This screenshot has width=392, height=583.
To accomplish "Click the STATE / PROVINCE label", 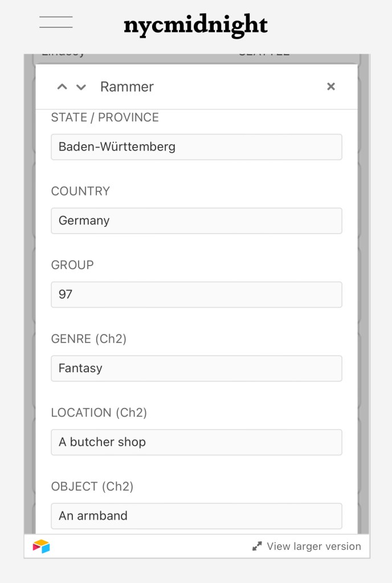I will point(105,117).
